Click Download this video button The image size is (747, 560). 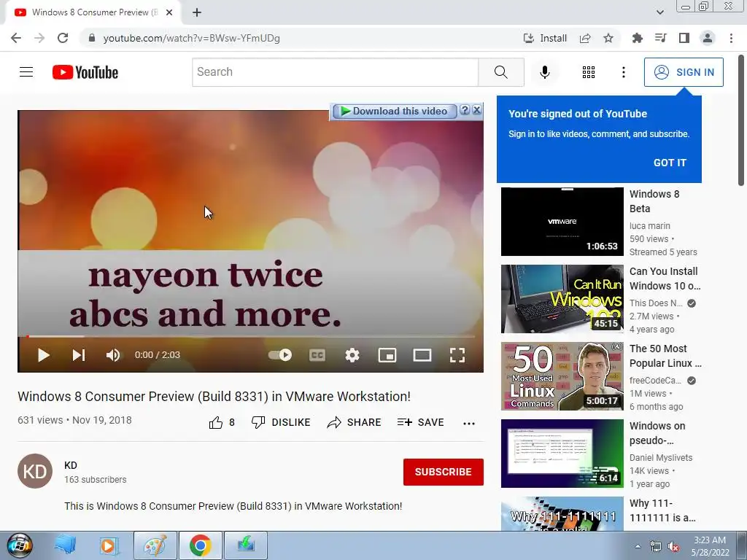pyautogui.click(x=394, y=111)
